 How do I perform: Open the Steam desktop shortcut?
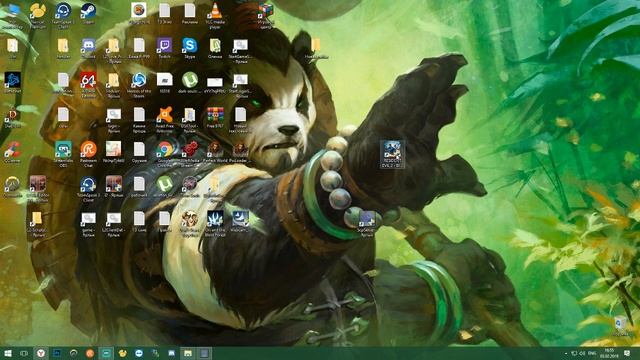88,14
